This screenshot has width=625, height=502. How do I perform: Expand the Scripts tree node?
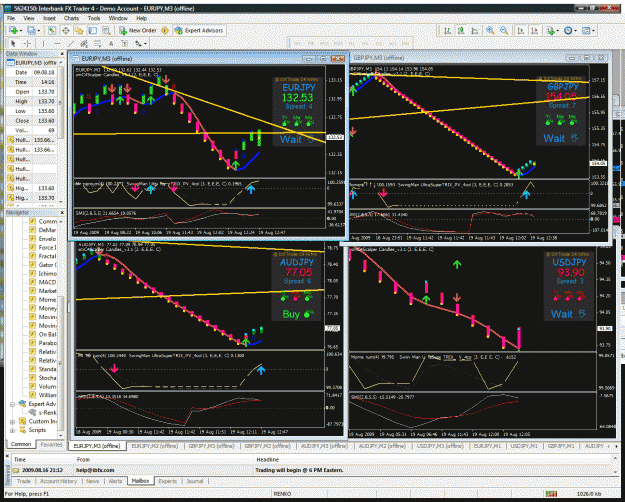[x=12, y=430]
